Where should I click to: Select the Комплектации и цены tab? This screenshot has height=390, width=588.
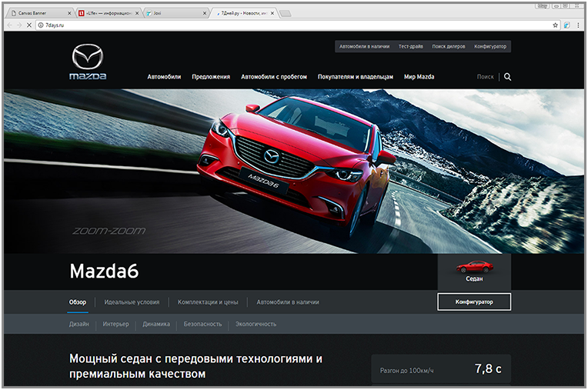208,302
